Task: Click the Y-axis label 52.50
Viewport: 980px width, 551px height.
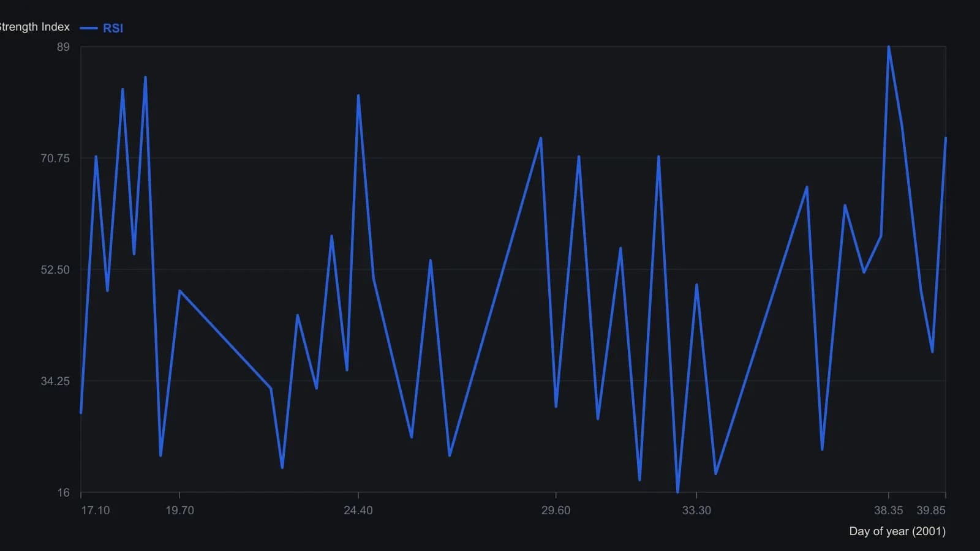Action: [55, 270]
